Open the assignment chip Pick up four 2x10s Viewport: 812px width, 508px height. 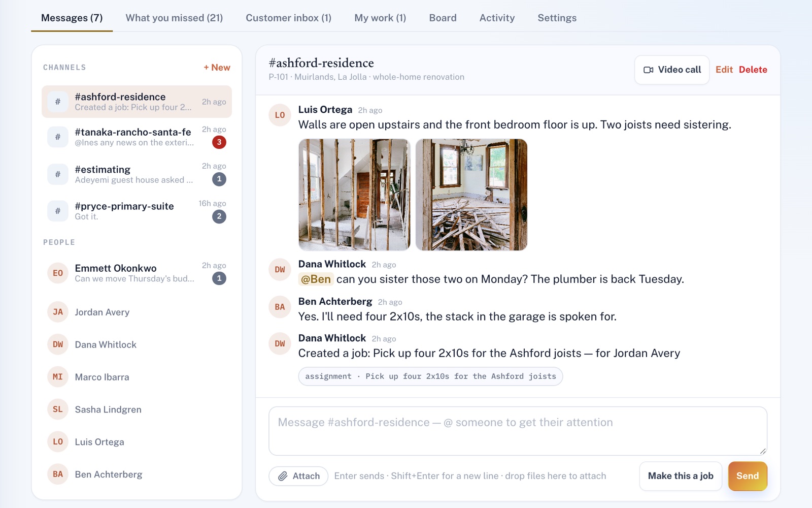(430, 376)
